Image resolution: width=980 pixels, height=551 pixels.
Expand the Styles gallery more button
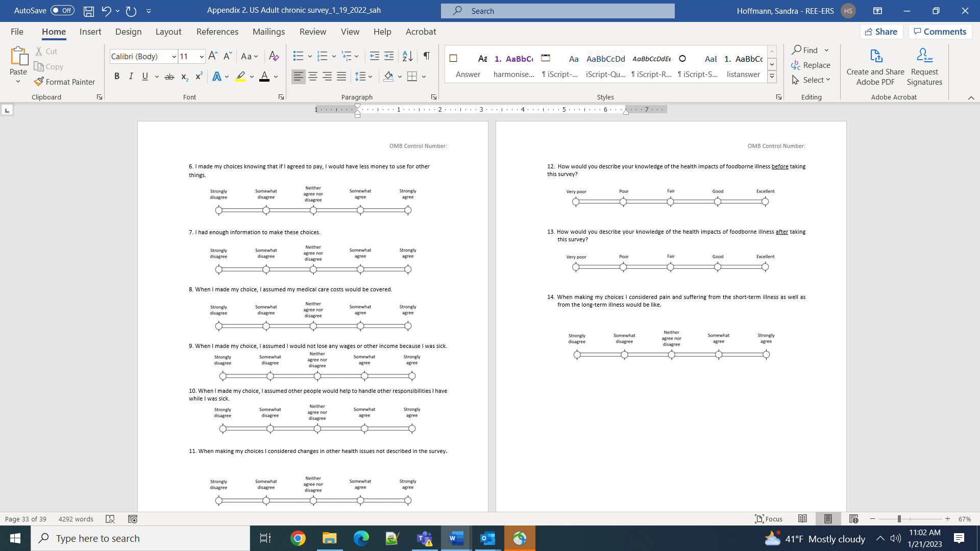772,77
